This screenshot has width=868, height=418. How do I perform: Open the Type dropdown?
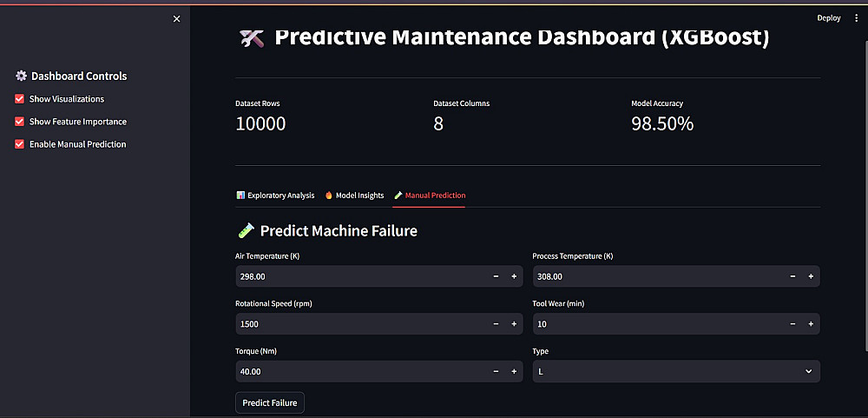(x=676, y=371)
